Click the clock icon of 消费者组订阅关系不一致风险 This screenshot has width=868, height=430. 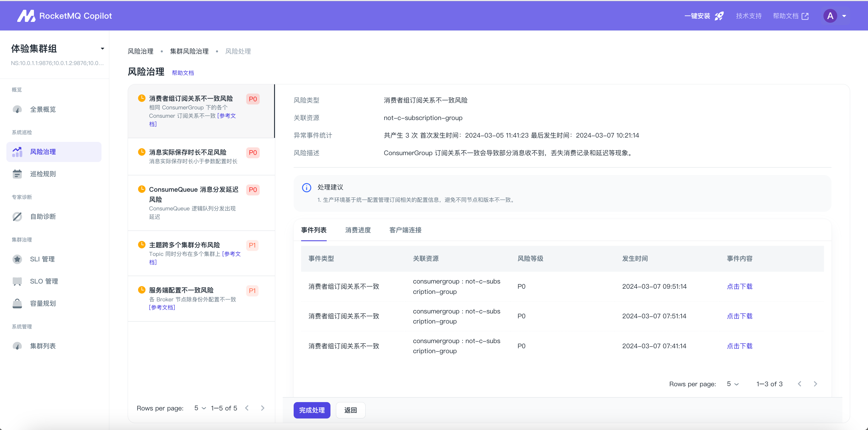(142, 98)
